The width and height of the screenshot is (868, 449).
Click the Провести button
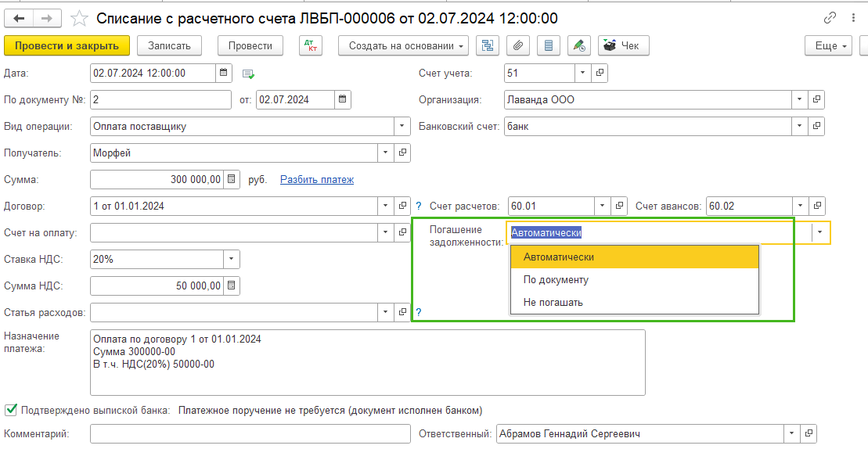(x=250, y=46)
